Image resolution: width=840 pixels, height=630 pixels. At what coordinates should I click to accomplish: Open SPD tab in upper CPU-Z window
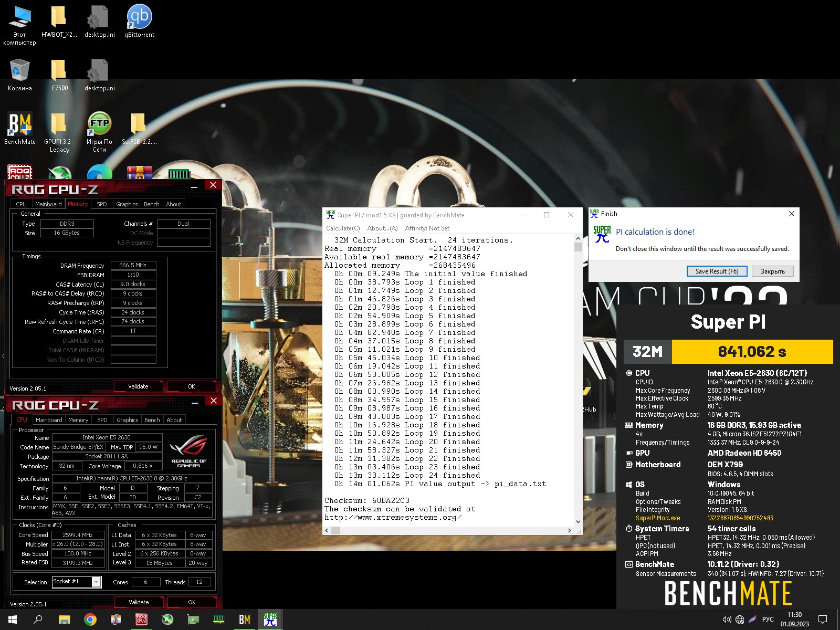tap(102, 204)
